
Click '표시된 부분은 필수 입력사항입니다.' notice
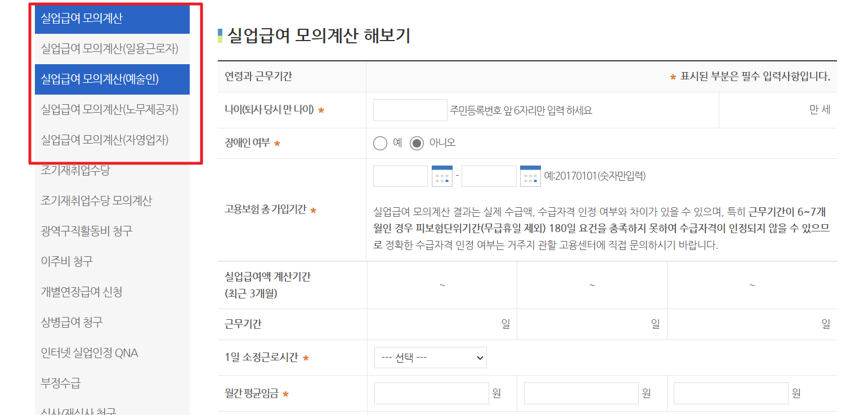click(x=755, y=77)
